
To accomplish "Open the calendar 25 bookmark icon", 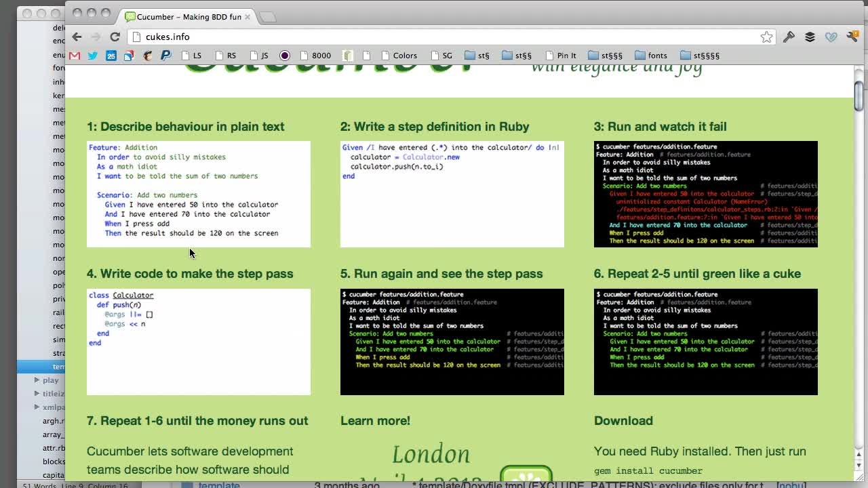I will point(111,56).
